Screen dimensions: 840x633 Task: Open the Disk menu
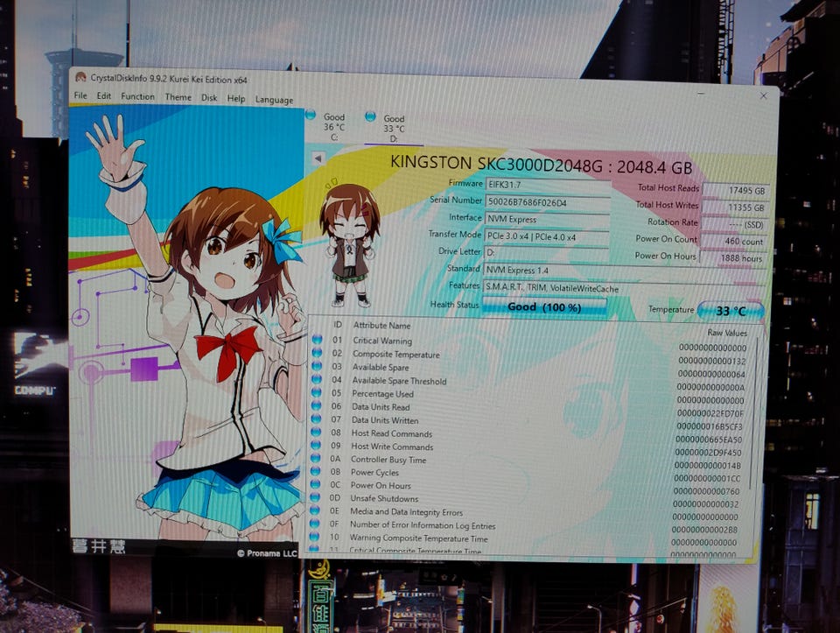pos(209,97)
